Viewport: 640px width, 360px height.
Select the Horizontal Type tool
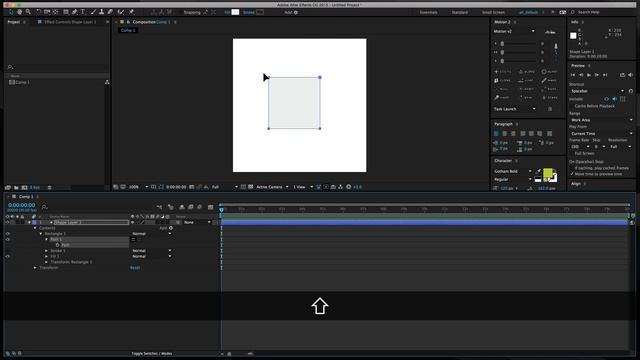click(x=83, y=12)
